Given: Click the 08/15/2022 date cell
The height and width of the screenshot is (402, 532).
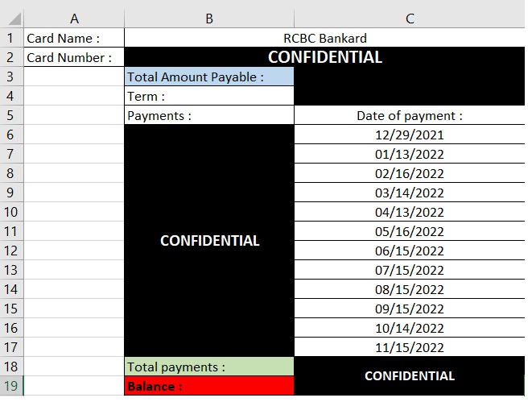Looking at the screenshot, I should (410, 289).
